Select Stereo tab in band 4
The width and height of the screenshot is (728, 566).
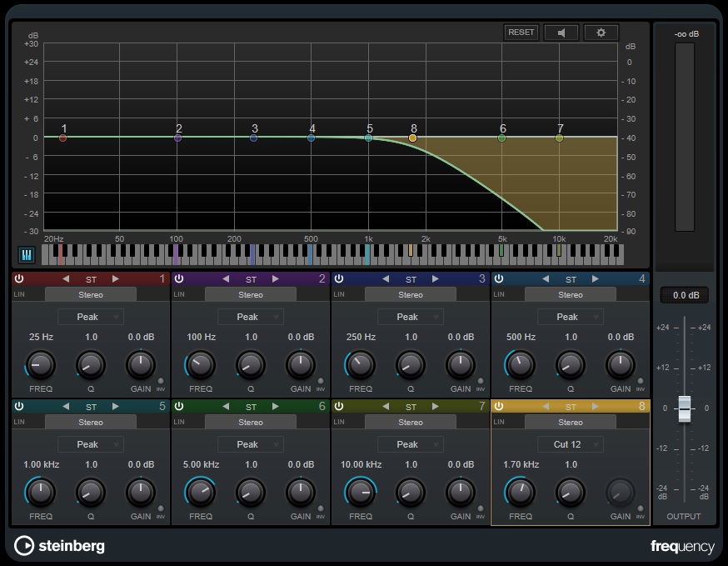tap(570, 294)
